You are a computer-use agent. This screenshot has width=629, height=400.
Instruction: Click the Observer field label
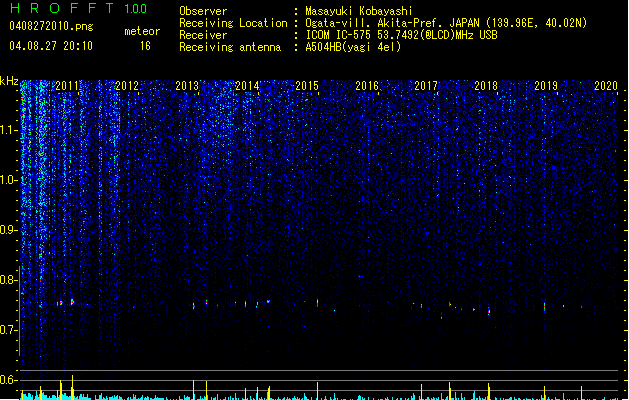pos(203,11)
